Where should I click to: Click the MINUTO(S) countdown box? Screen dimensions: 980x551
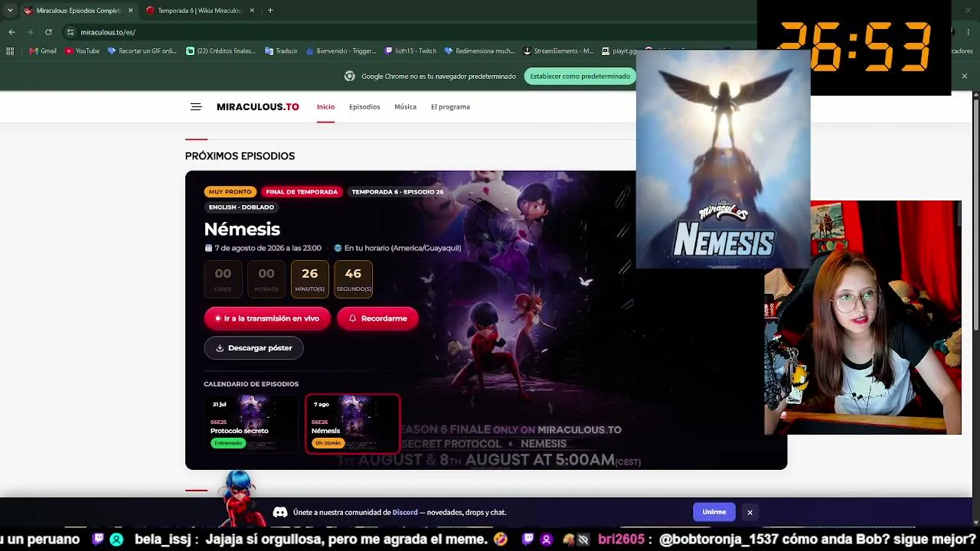309,279
